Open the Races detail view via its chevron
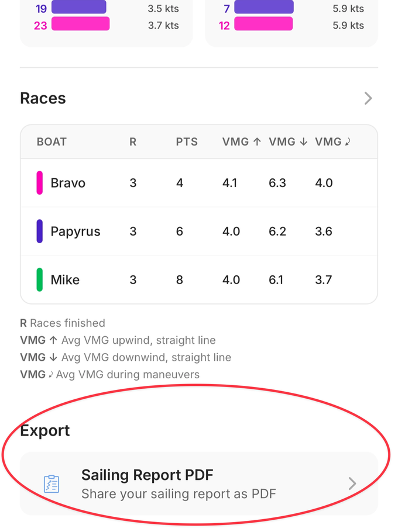Image resolution: width=398 pixels, height=532 pixels. [x=368, y=98]
